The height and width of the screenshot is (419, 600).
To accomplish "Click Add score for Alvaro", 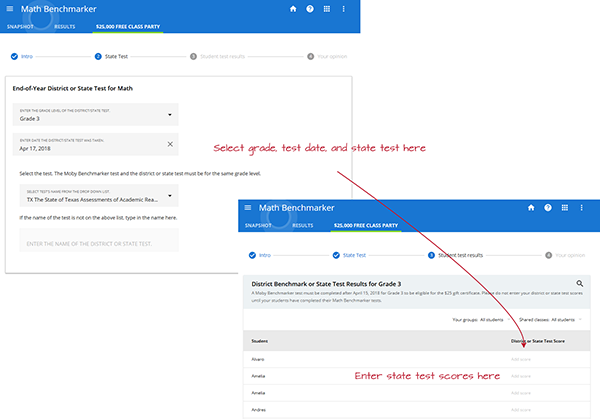I will [x=521, y=359].
